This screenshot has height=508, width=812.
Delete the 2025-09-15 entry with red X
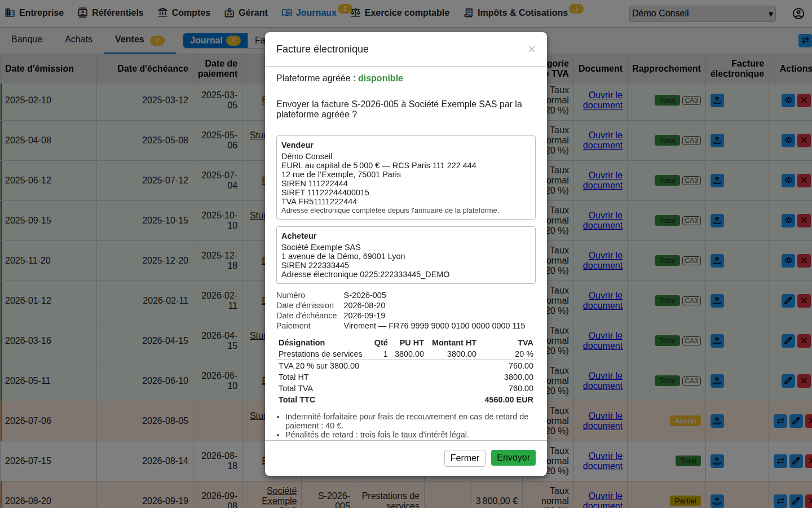804,221
